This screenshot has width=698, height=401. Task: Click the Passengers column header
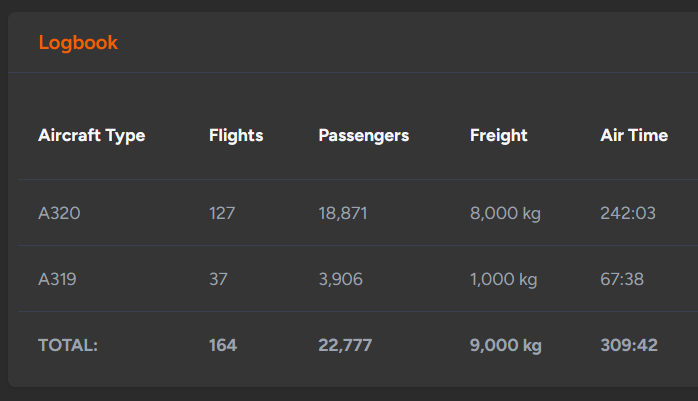click(x=364, y=136)
